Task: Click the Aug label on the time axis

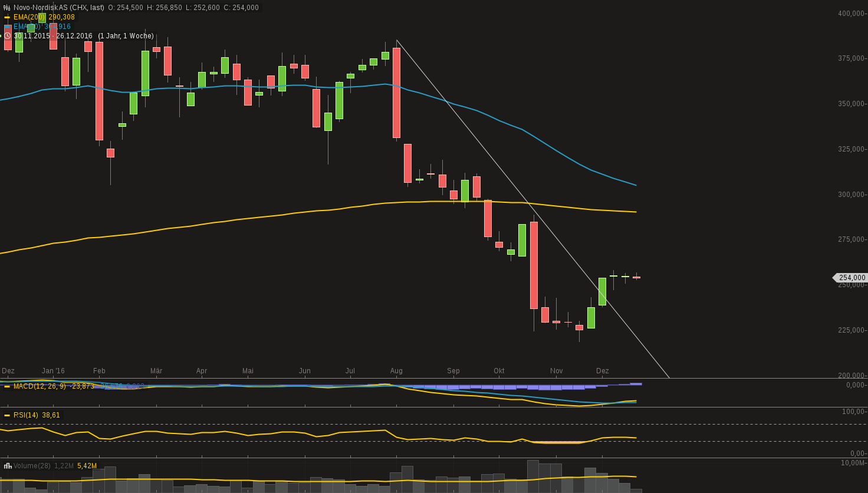Action: tap(396, 371)
